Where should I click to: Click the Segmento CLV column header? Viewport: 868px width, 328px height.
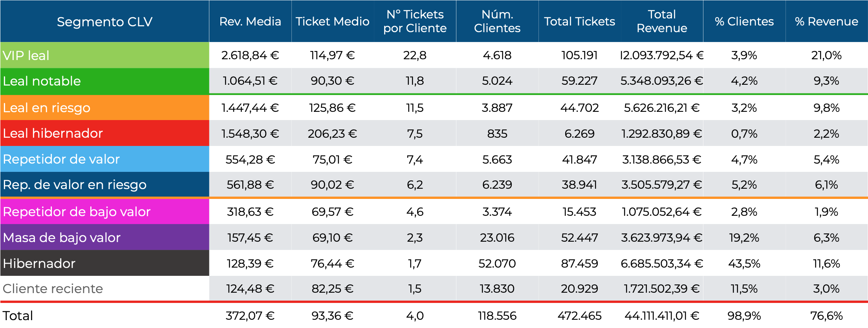[104, 22]
